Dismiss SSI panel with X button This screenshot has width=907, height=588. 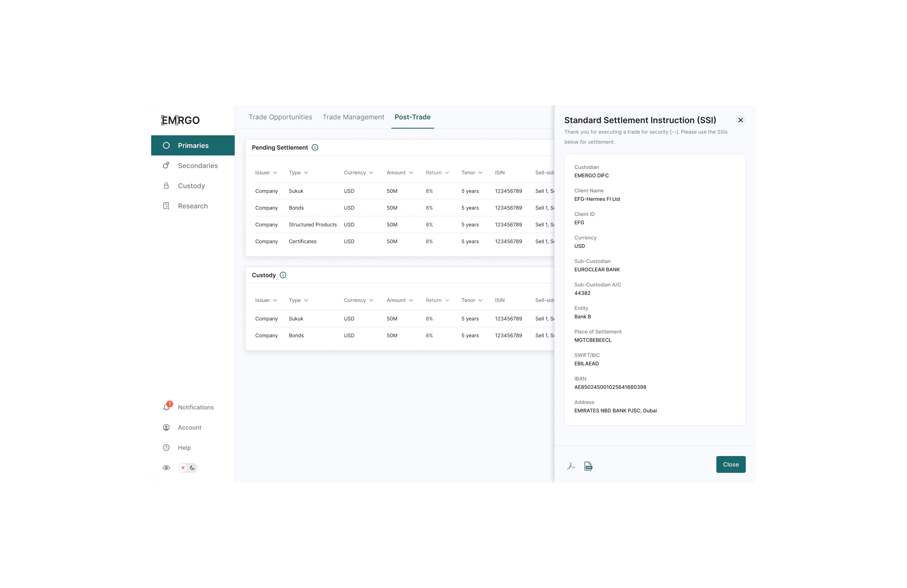click(x=740, y=120)
